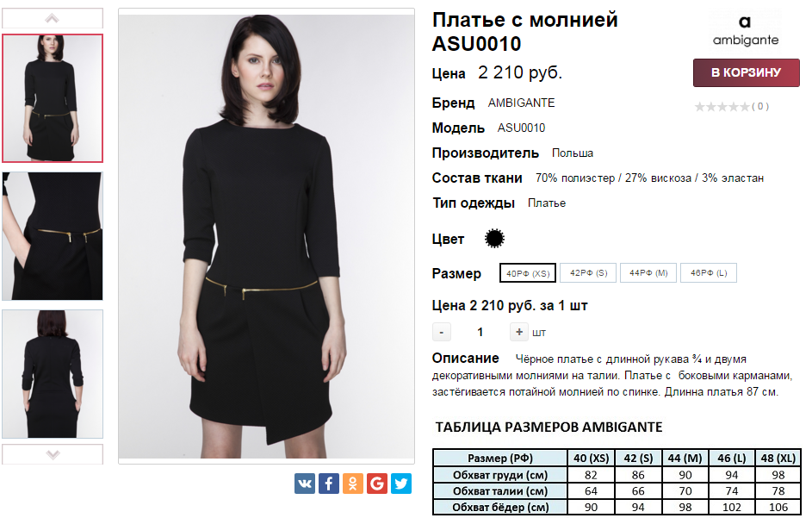
Task: Select size 40РФ (XS)
Action: (528, 273)
